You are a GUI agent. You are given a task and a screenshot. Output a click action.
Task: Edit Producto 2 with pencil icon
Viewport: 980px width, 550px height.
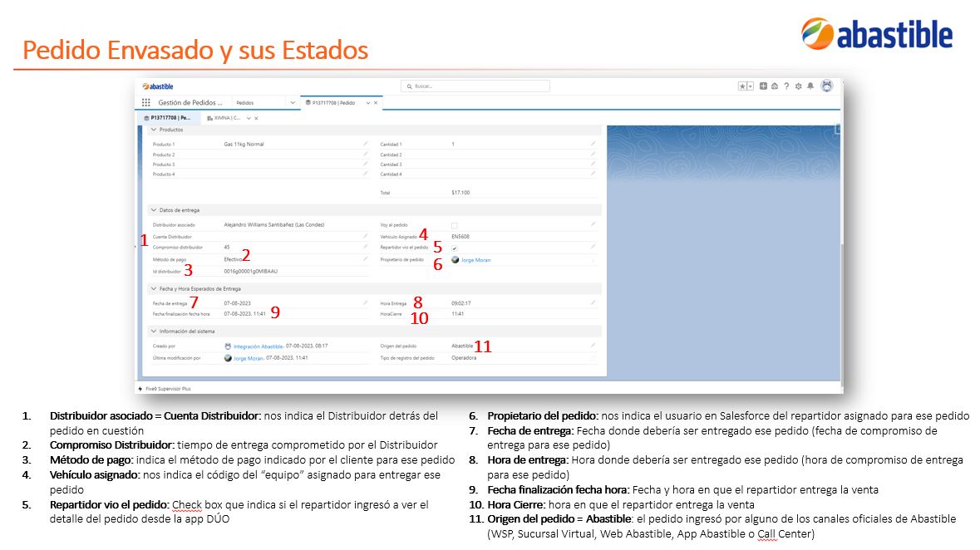coord(366,155)
